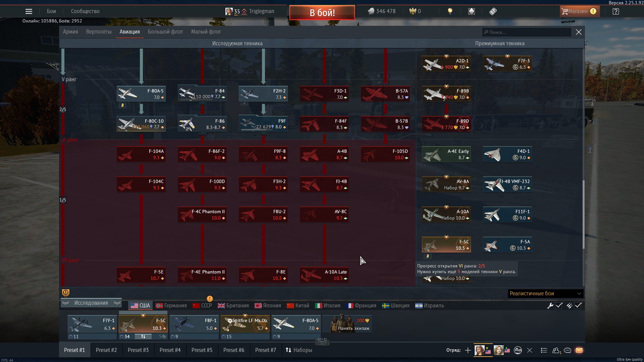Screen dimensions: 644x362
Task: Select the B-57B aircraft card
Action: (385, 124)
